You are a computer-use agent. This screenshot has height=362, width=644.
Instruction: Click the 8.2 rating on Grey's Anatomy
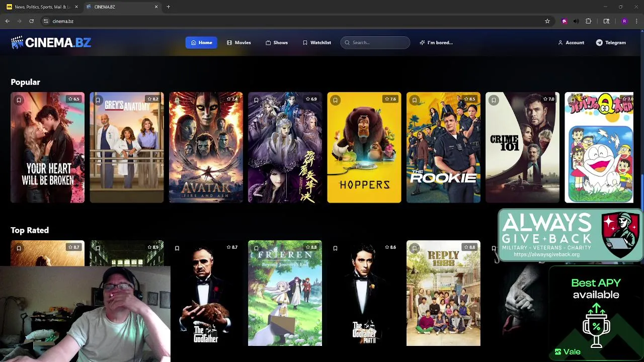[152, 99]
